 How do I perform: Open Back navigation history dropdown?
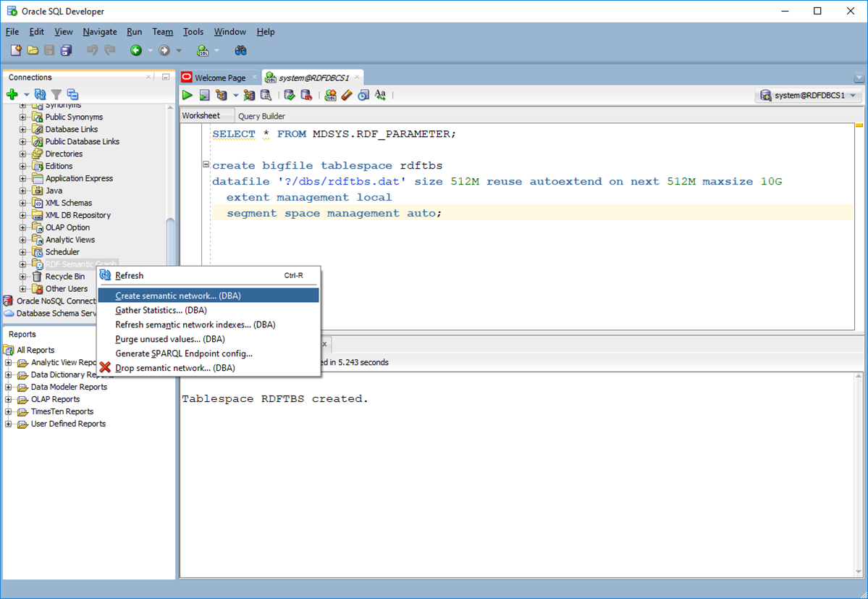pos(150,51)
